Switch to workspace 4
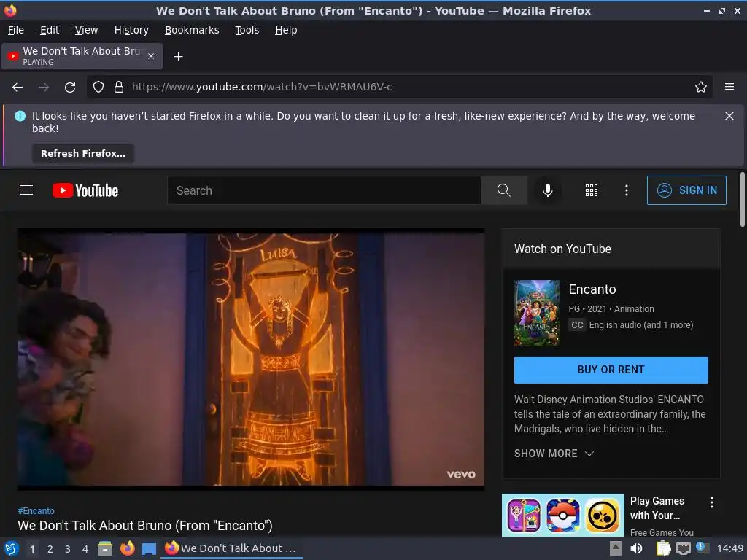The height and width of the screenshot is (560, 747). (85, 549)
